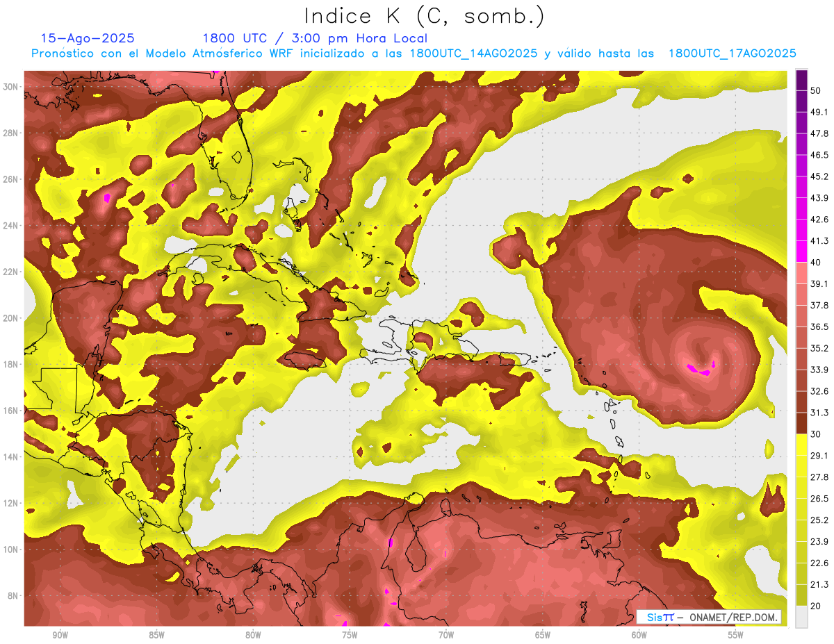834x644 pixels.
Task: Click the 22N latitude label
Action: coord(11,272)
